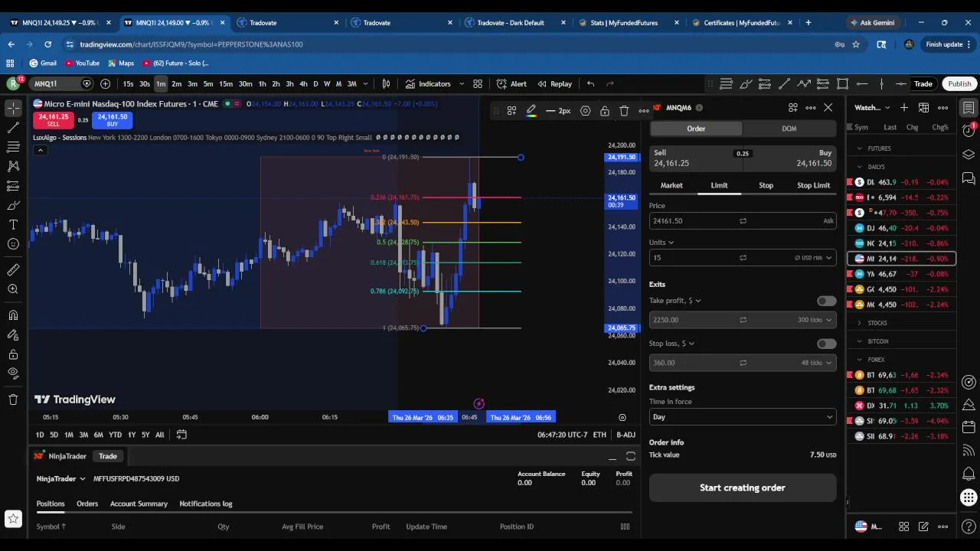Image resolution: width=980 pixels, height=551 pixels.
Task: Delete the selected drawing in floating toolbar
Action: tap(624, 111)
